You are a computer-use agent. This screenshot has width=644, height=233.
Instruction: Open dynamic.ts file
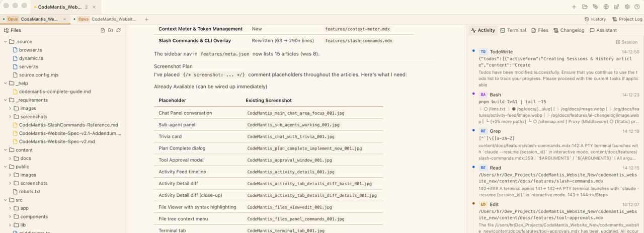(x=31, y=58)
